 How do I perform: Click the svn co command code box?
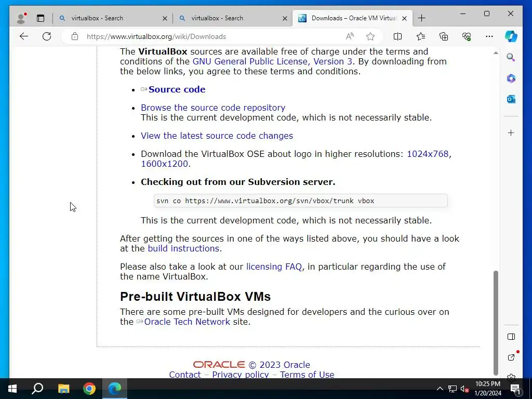(301, 201)
